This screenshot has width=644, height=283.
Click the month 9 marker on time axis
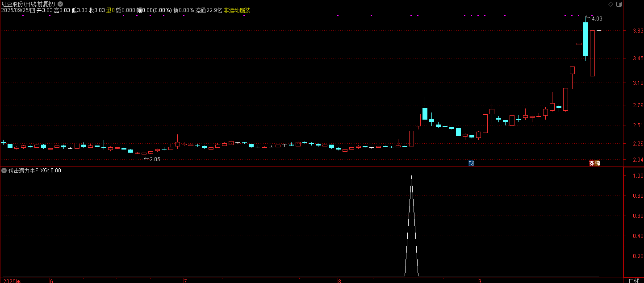click(x=480, y=281)
